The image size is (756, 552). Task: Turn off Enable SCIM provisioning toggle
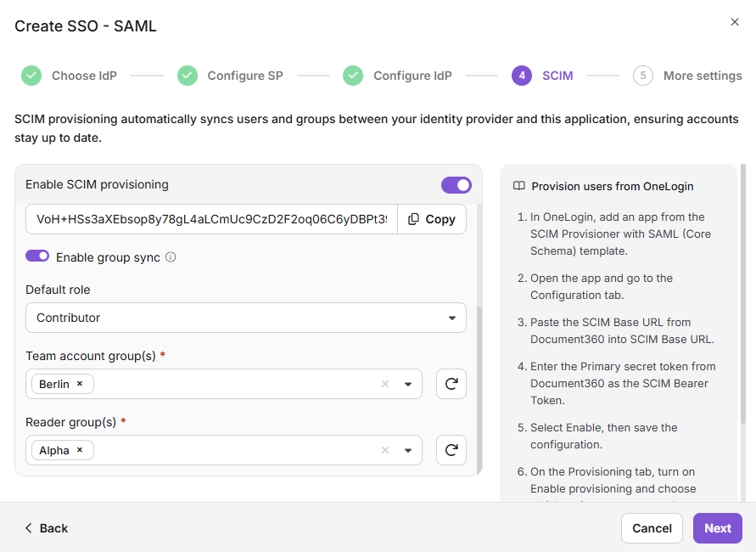[456, 185]
